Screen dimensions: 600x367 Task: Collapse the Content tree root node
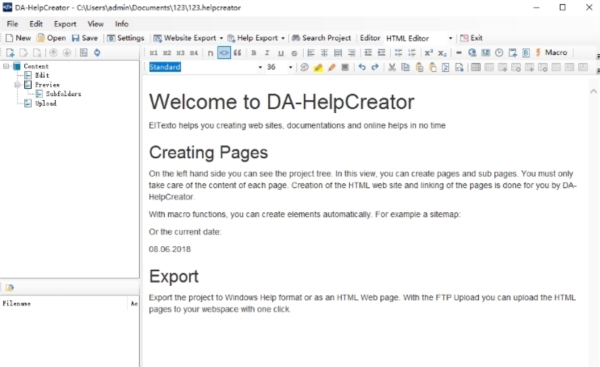pos(6,66)
